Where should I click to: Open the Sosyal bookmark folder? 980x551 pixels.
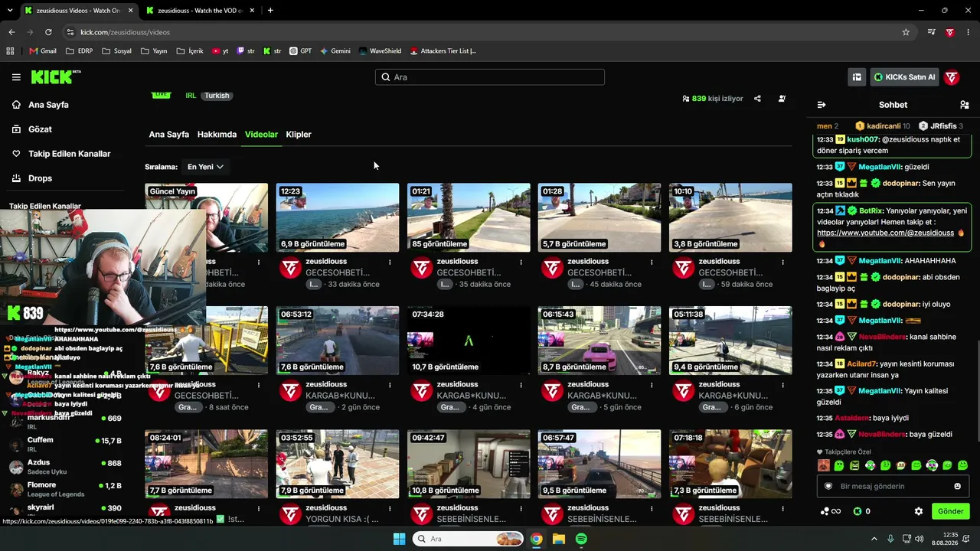116,51
